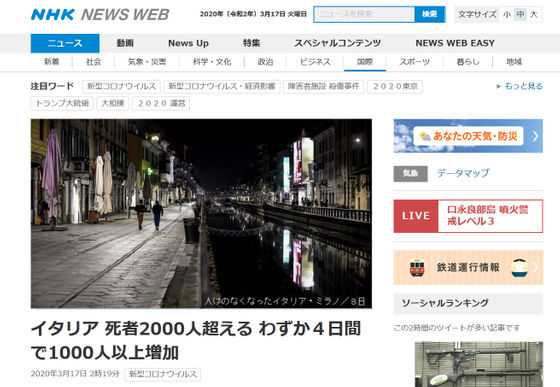
Task: Click the red LIVE badge
Action: [416, 216]
